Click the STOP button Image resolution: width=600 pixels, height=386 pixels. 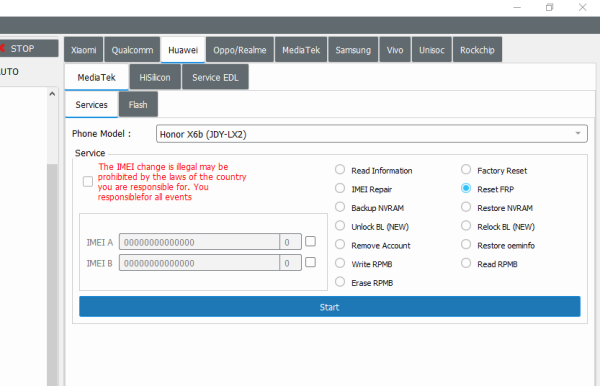point(28,49)
